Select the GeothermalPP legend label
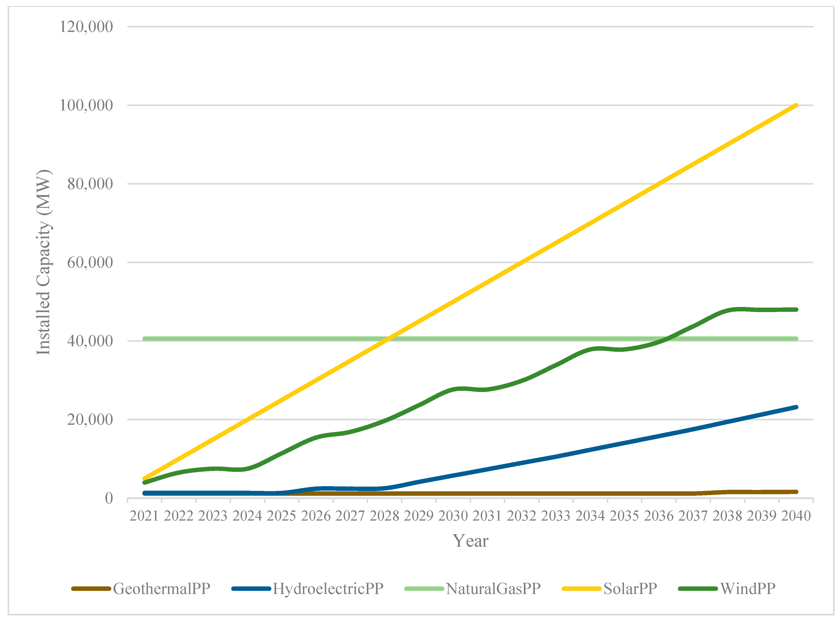Image resolution: width=840 pixels, height=621 pixels. [161, 589]
